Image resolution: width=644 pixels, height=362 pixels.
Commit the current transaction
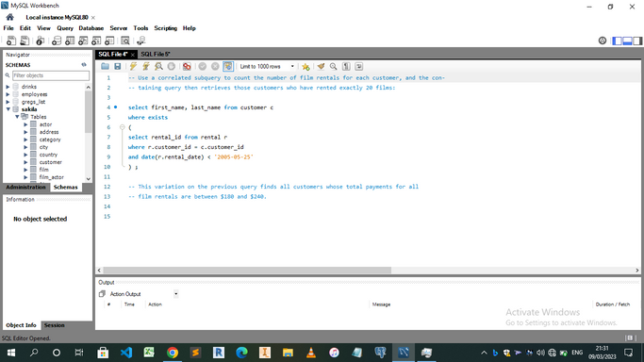coord(203,67)
